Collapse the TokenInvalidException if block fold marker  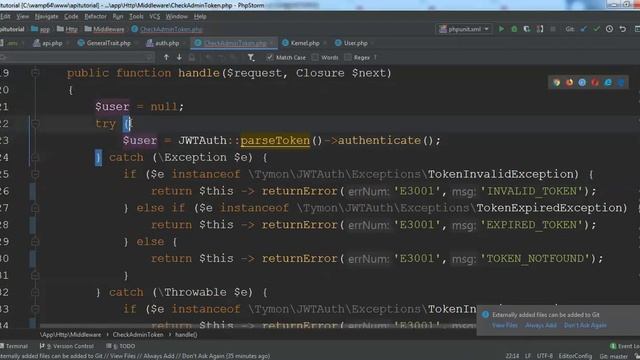[35, 174]
